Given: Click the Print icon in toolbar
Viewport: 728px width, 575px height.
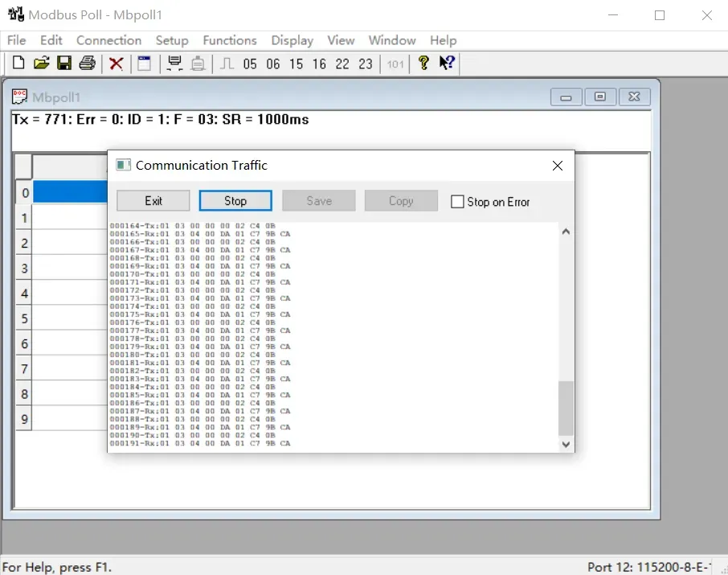Looking at the screenshot, I should click(88, 63).
